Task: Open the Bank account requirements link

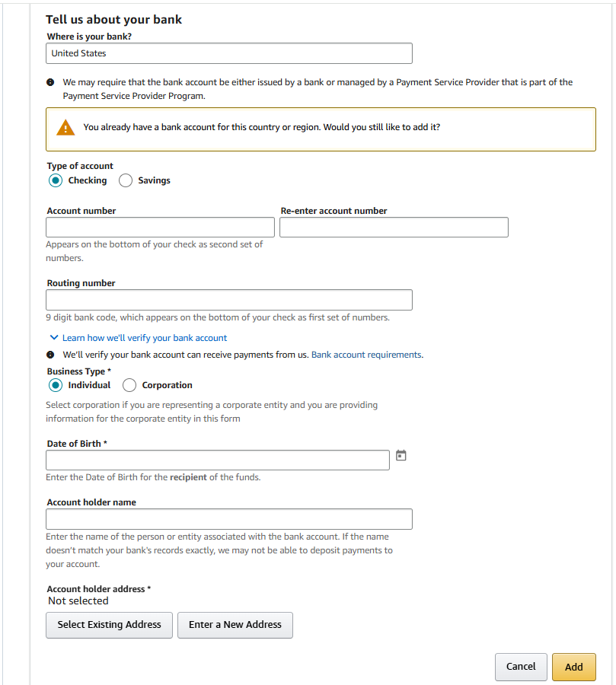Action: [366, 355]
